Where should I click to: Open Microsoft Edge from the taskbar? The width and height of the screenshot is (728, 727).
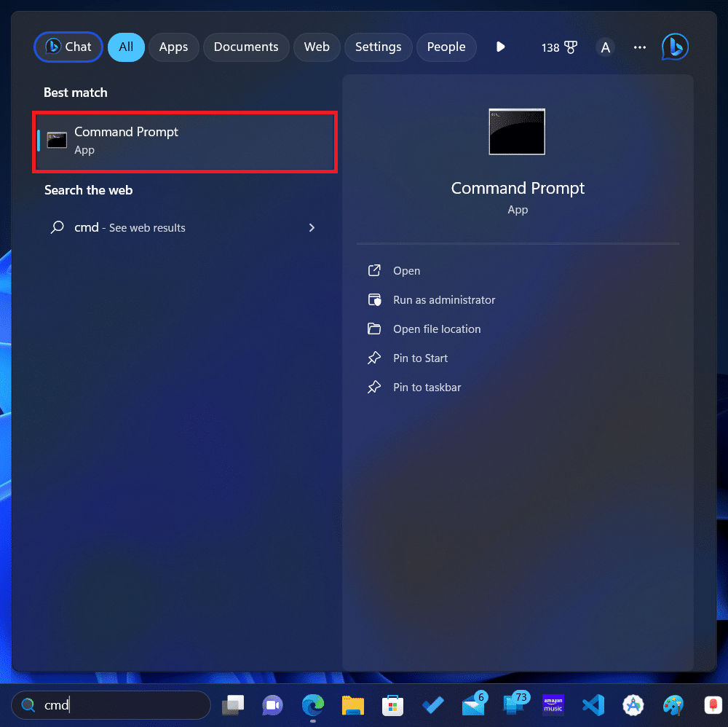(313, 705)
